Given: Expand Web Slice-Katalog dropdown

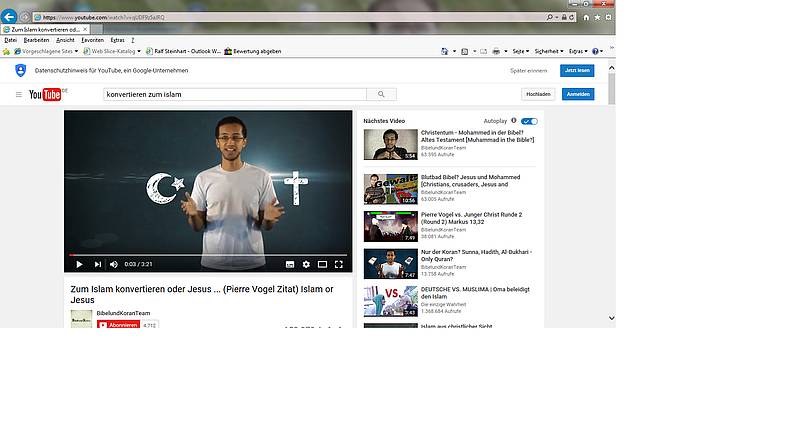Looking at the screenshot, I should tap(139, 51).
